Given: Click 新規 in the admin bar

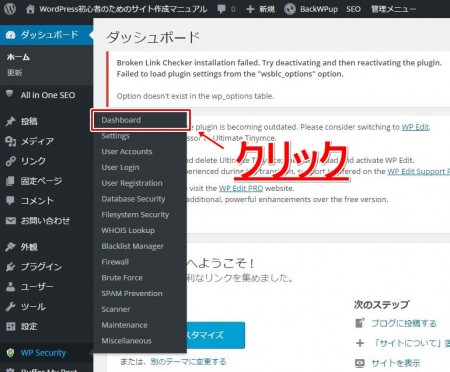Looking at the screenshot, I should [267, 9].
